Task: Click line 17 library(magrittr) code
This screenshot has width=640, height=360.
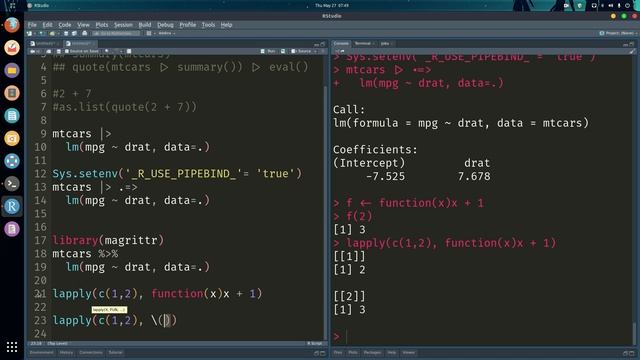Action: coord(108,240)
